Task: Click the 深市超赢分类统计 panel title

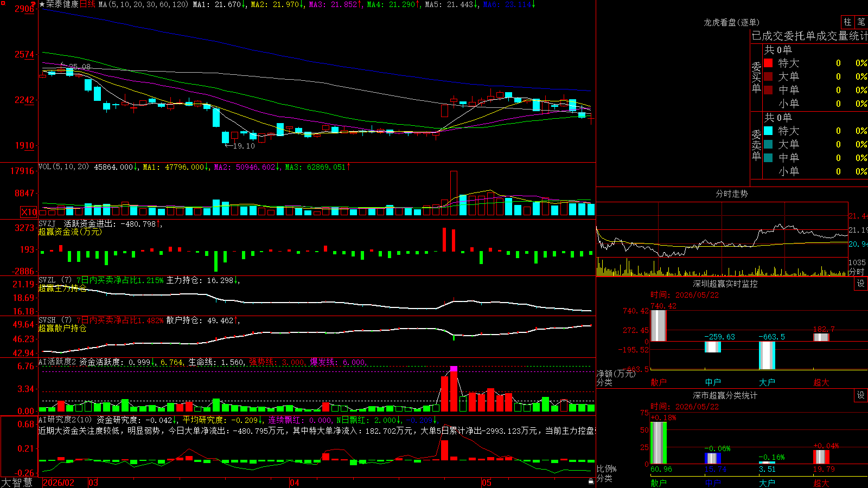Action: point(725,395)
